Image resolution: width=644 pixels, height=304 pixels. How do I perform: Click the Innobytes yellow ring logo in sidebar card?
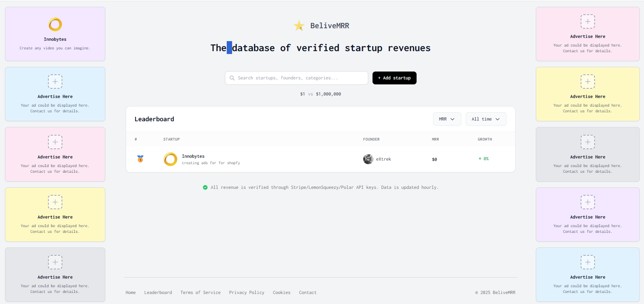pos(55,24)
